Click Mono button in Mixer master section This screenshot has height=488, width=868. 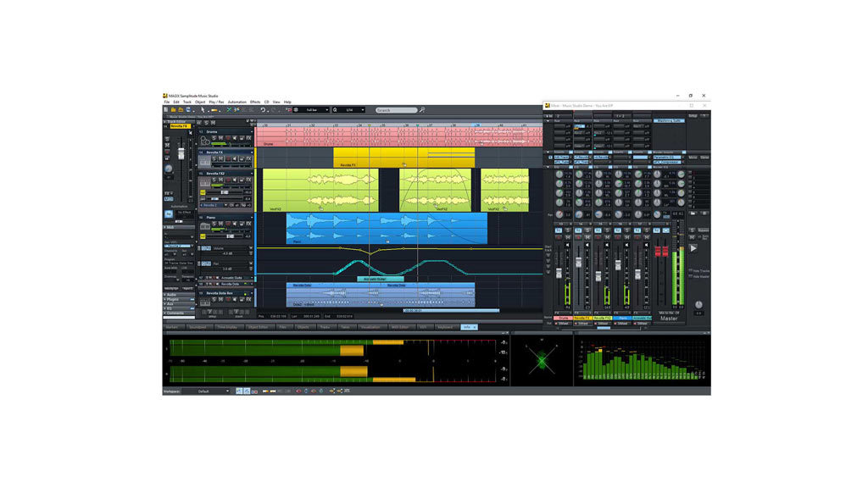pyautogui.click(x=693, y=157)
